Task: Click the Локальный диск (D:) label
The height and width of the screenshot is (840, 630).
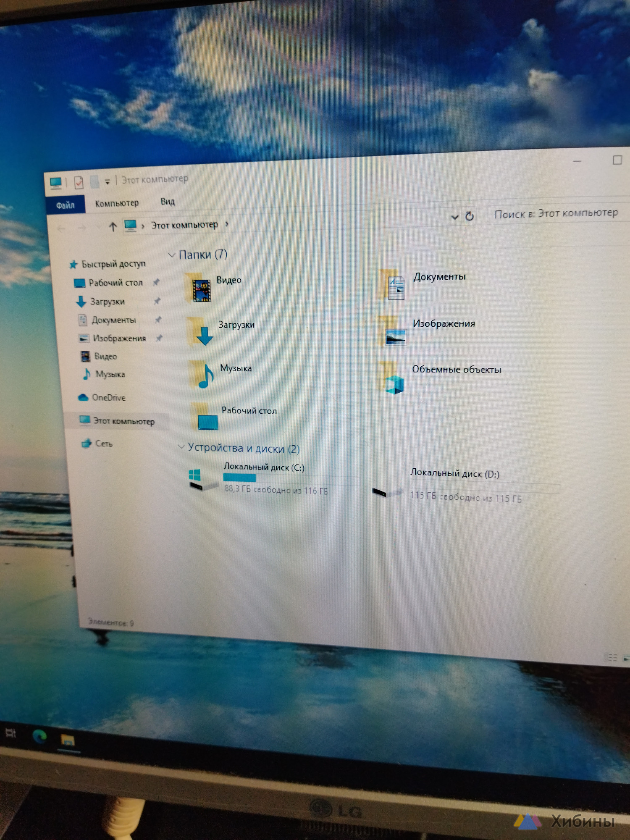Action: pos(455,473)
